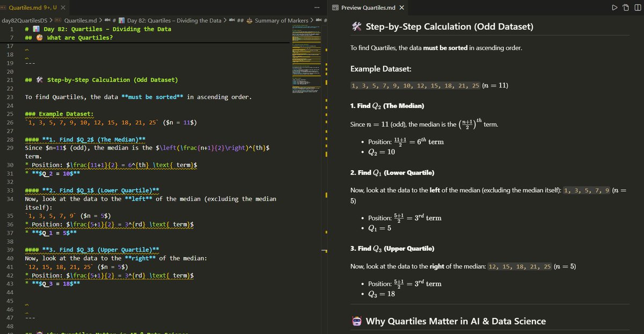Click the '#### **3. Find $Q_3$ (Upper Quartile)**' source line
The height and width of the screenshot is (334, 644).
92,250
